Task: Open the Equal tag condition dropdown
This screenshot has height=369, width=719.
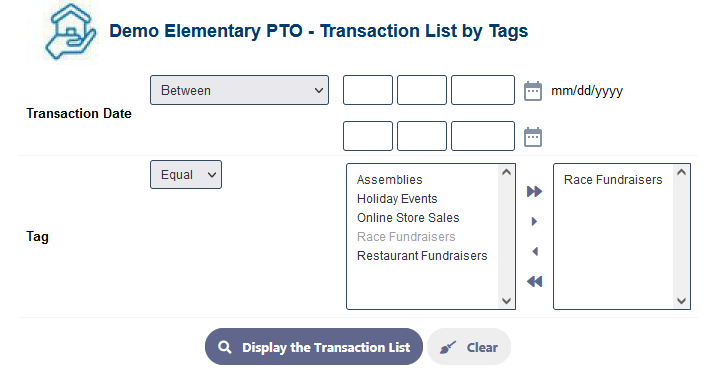Action: (x=186, y=175)
